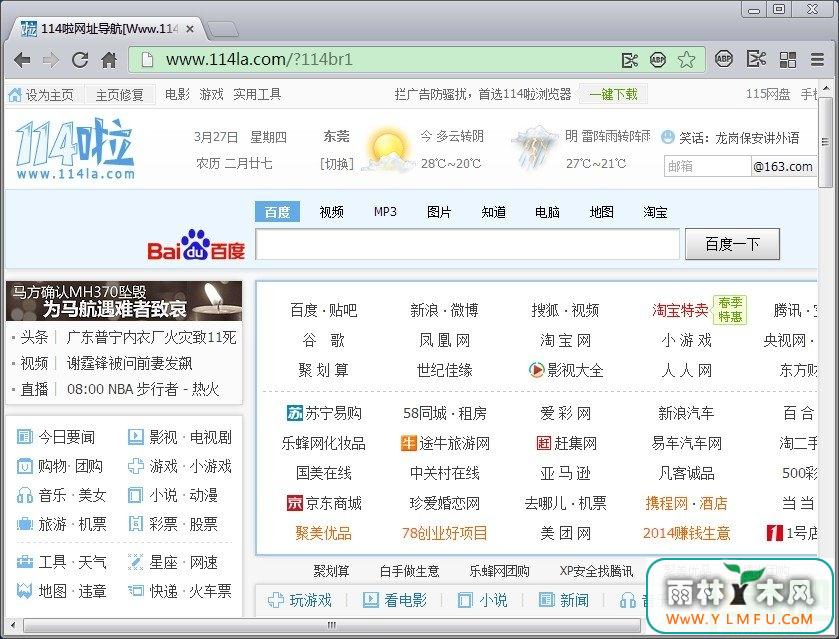The height and width of the screenshot is (639, 839).
Task: Open the 音乐·美女 category
Action: coord(62,495)
